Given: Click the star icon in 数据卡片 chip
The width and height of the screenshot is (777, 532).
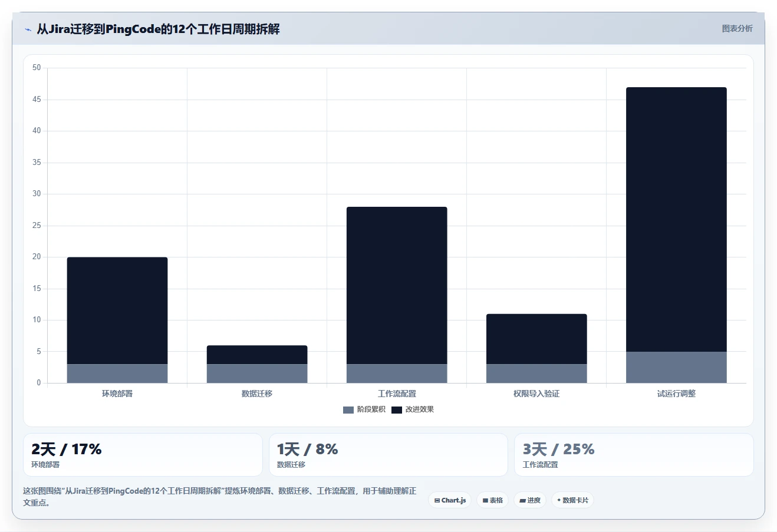Looking at the screenshot, I should tap(559, 500).
